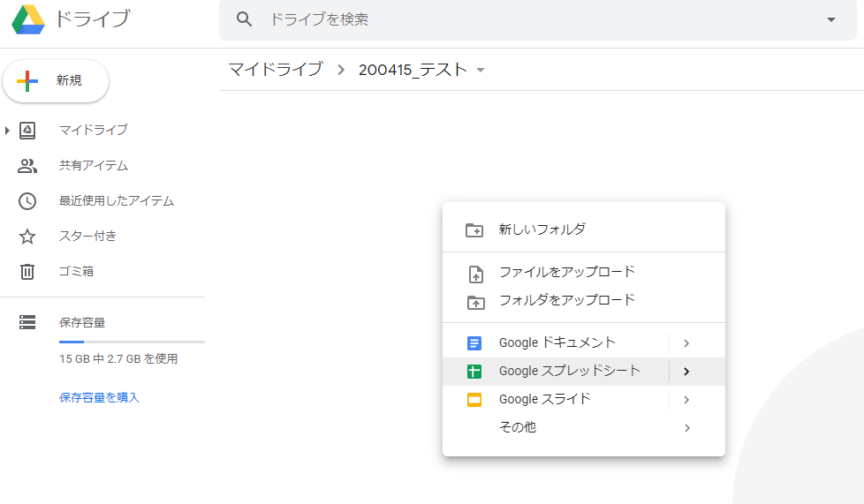Screen dimensions: 864x504
Task: Click the 保存容量を購入 link
Action: [x=99, y=397]
